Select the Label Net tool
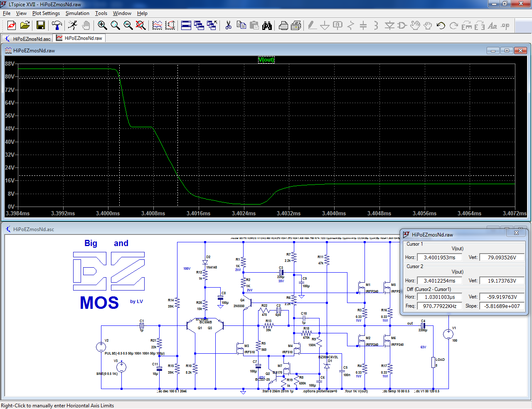The width and height of the screenshot is (532, 409). click(338, 25)
